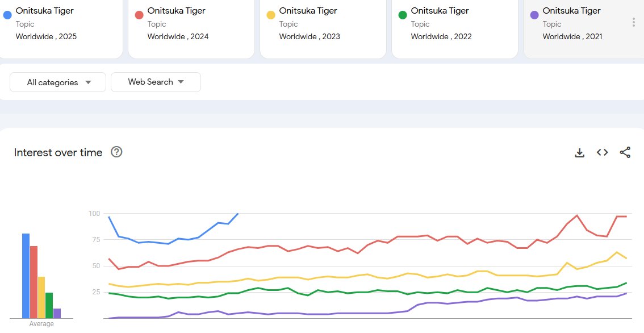Click the yellow color dot for 2023
This screenshot has height=333, width=644.
(x=271, y=15)
